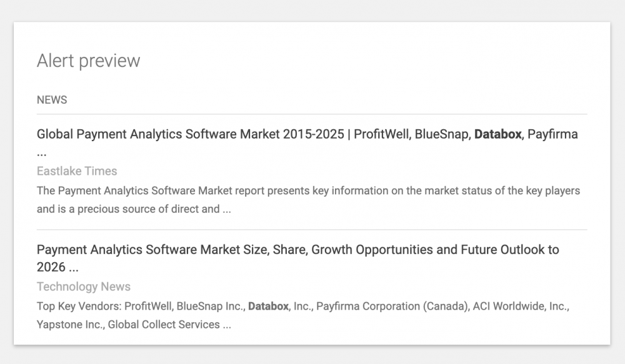Open the Payment Analytics Software Market Size headline
Screen dimensions: 625x364
(x=187, y=250)
